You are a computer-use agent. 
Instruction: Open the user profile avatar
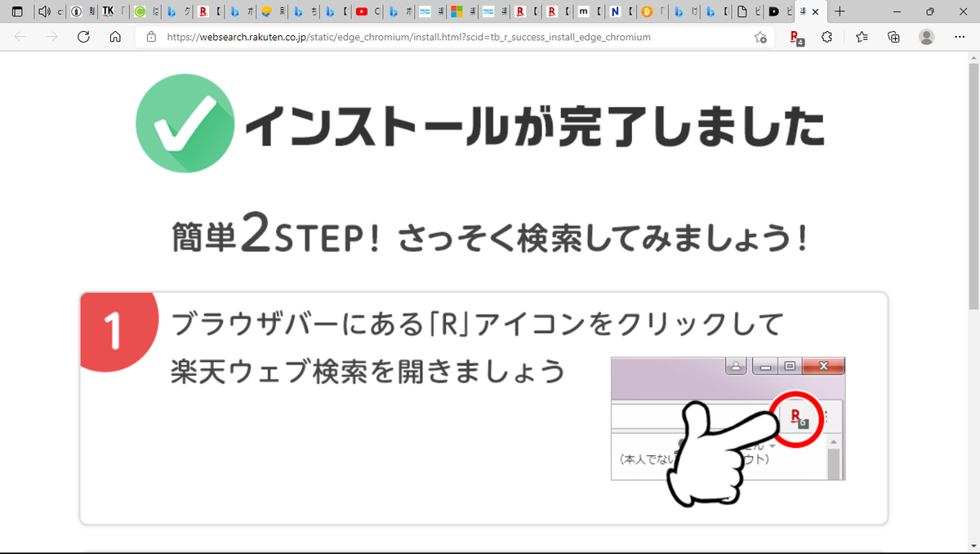927,37
